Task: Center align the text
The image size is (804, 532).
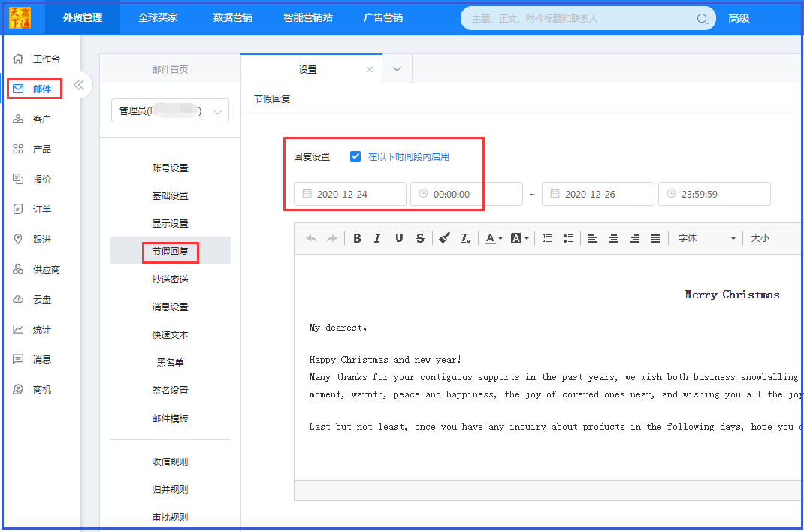Action: 614,238
